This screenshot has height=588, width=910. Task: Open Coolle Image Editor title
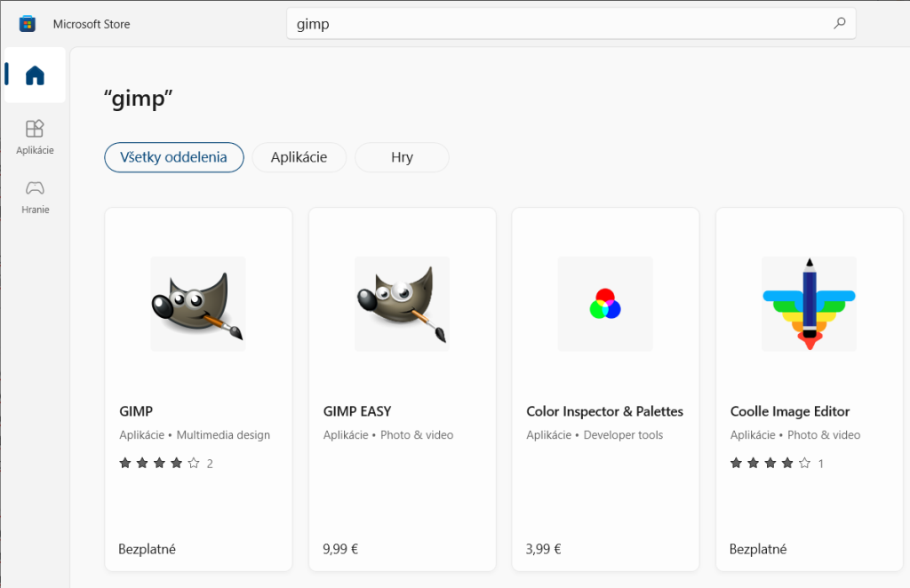(x=790, y=411)
